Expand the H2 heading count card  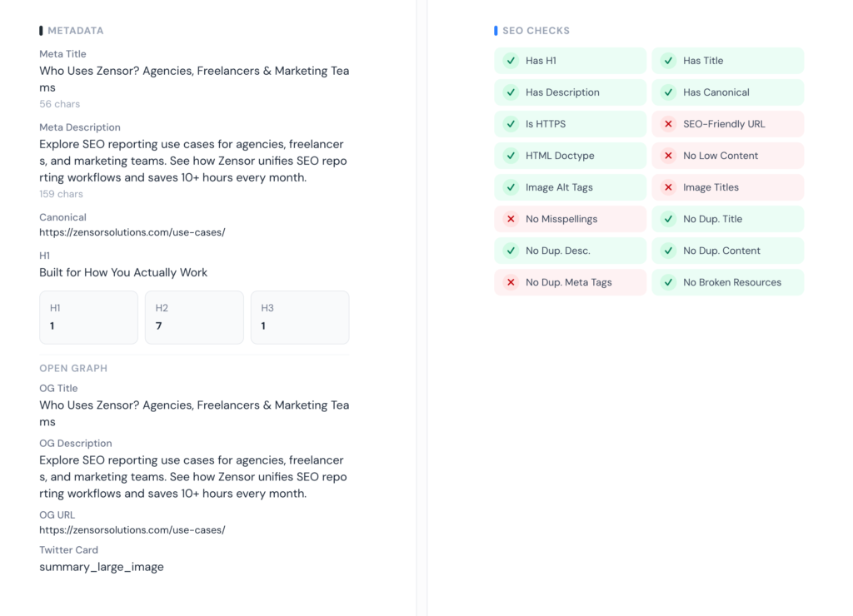point(194,317)
